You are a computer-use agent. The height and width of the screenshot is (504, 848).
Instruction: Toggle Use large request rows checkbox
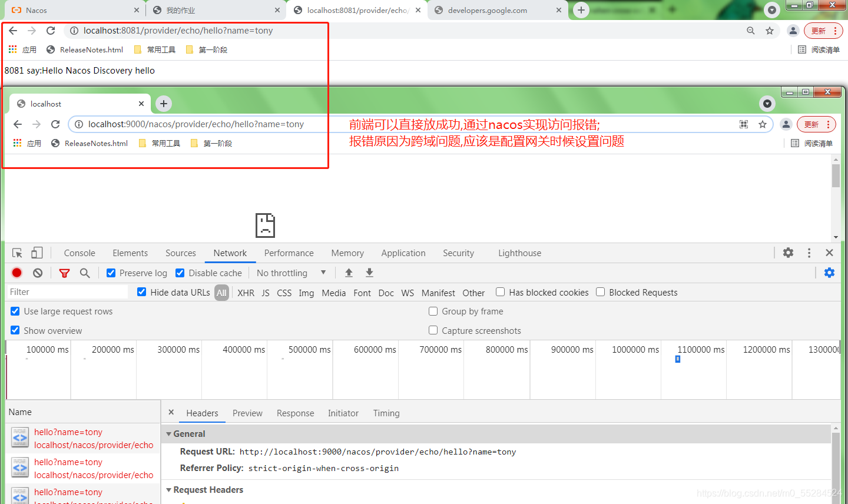tap(15, 311)
